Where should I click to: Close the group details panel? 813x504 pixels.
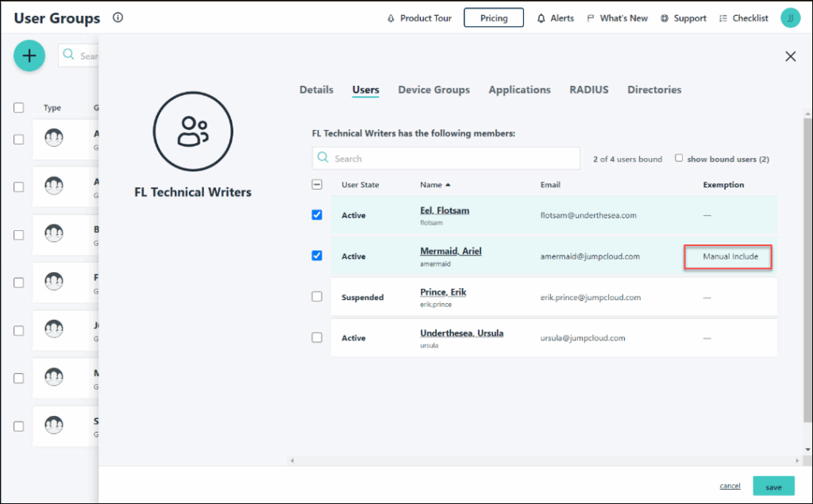[790, 56]
